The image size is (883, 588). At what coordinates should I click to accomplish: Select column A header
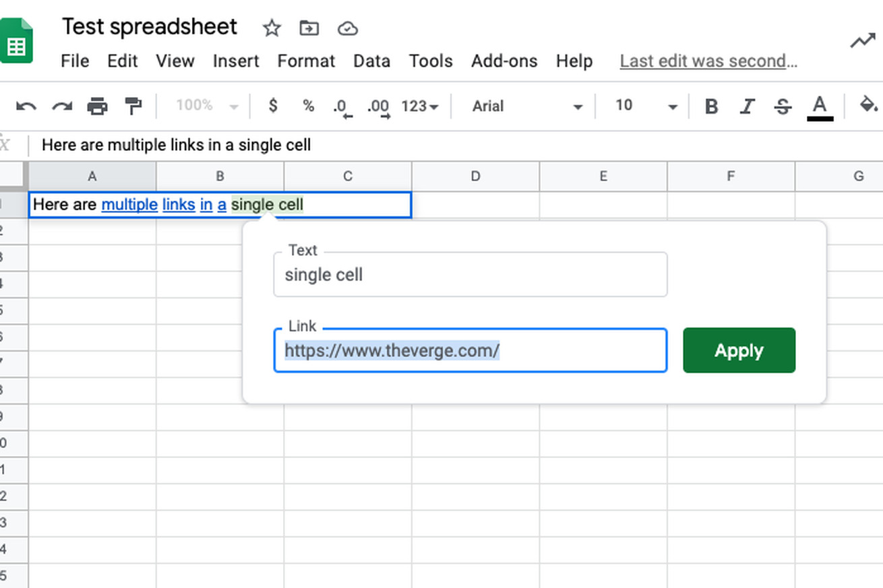(x=92, y=176)
